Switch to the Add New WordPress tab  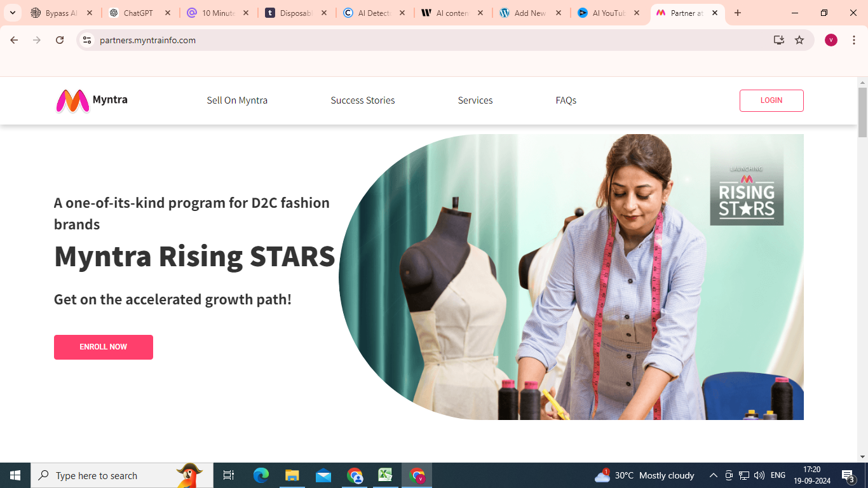tap(531, 13)
